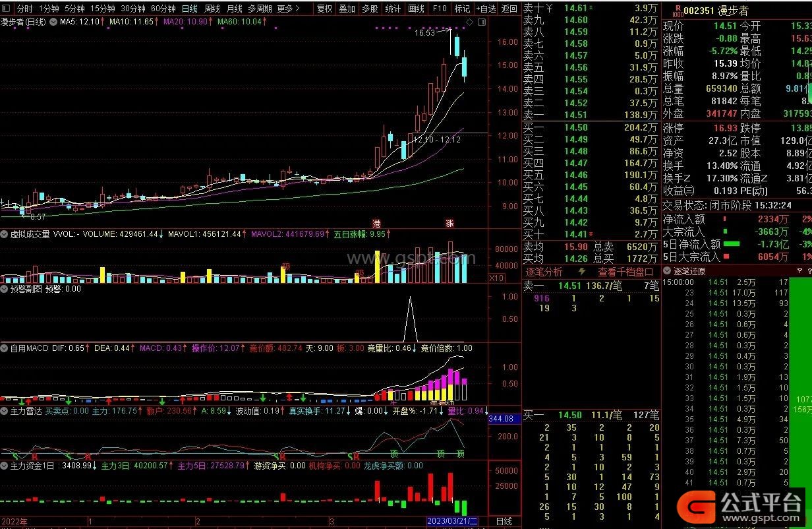
Task: Open F10 company information
Action: coord(440,9)
